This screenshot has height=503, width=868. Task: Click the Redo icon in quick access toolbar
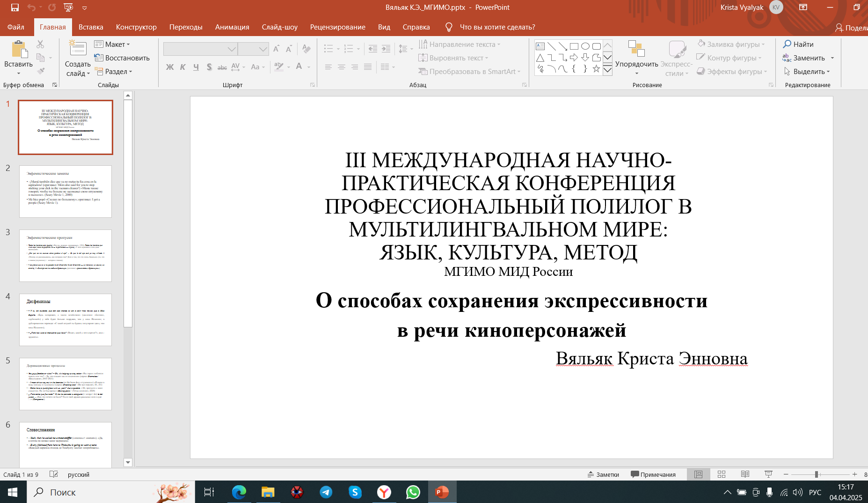pyautogui.click(x=52, y=7)
